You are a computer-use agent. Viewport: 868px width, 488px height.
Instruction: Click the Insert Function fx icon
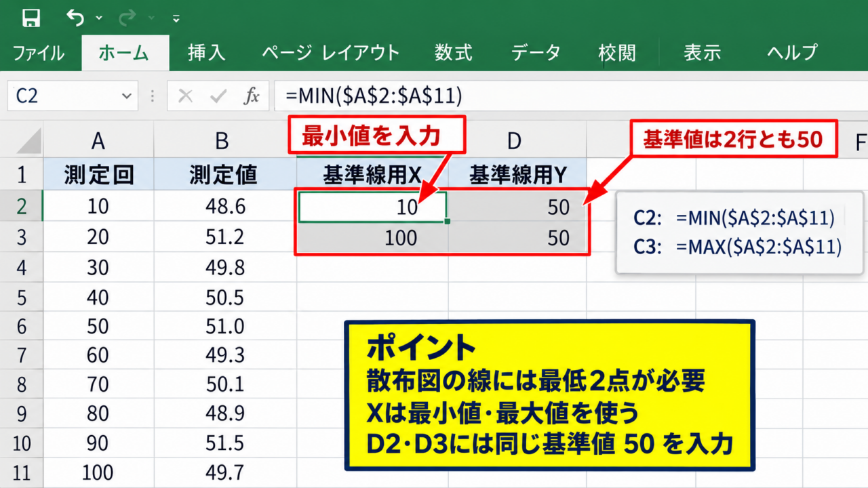(252, 96)
